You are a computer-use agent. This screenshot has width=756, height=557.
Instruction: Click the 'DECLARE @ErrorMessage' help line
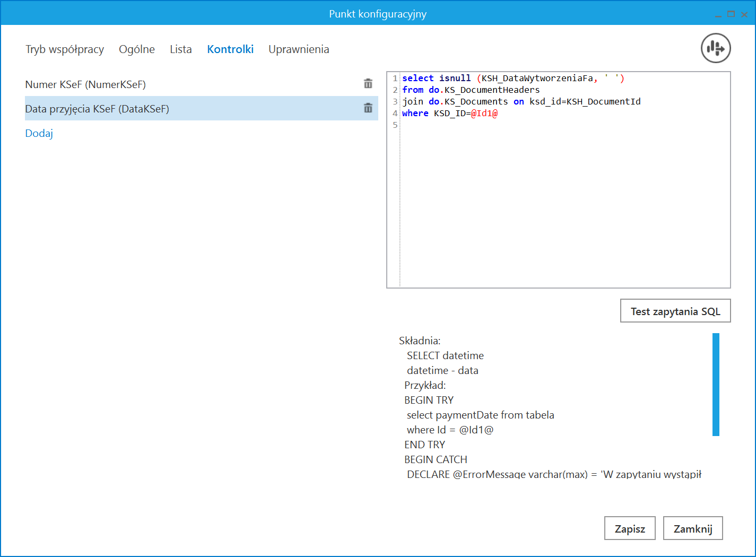tap(554, 474)
